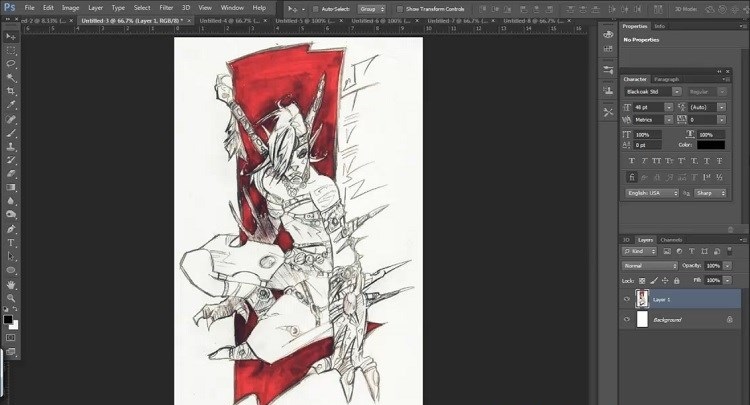Viewport: 750px width, 405px height.
Task: Select the Zoom tool
Action: 11,298
